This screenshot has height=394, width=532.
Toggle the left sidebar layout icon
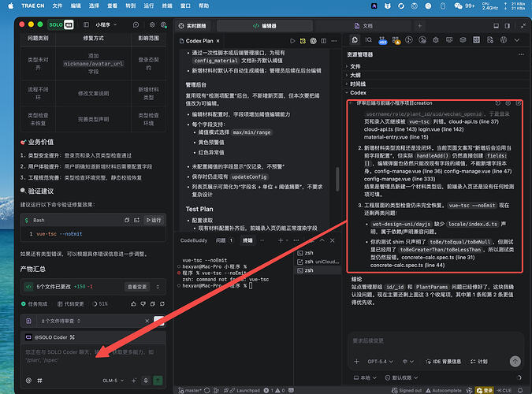tap(86, 24)
